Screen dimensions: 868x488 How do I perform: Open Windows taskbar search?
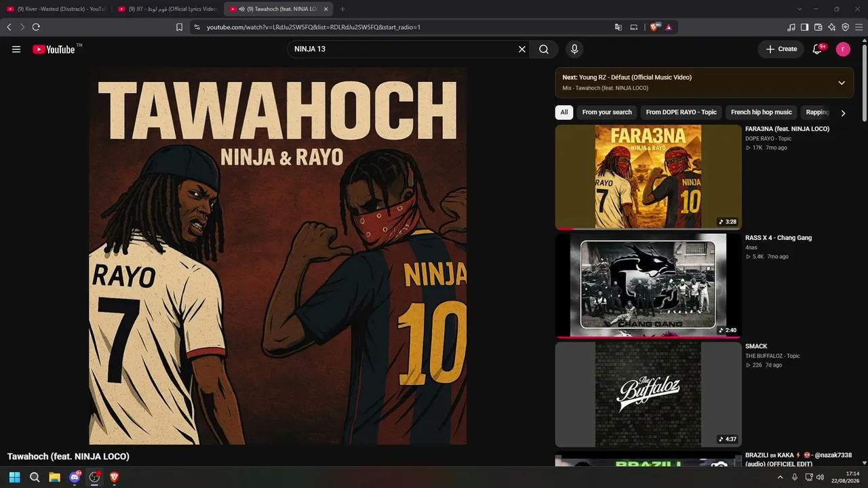coord(35,477)
